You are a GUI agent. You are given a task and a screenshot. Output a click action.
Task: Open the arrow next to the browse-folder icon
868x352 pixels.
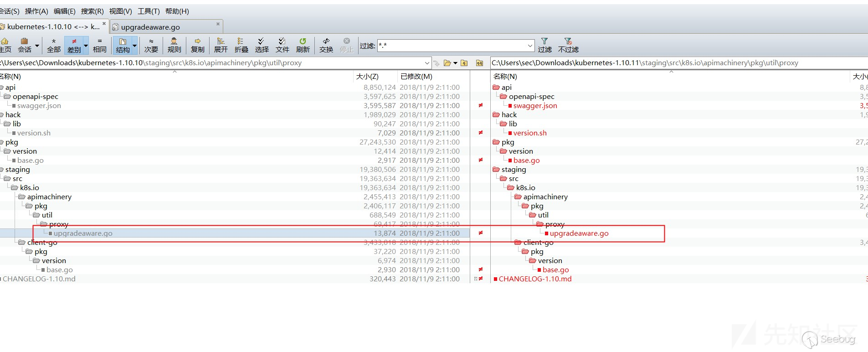[455, 63]
